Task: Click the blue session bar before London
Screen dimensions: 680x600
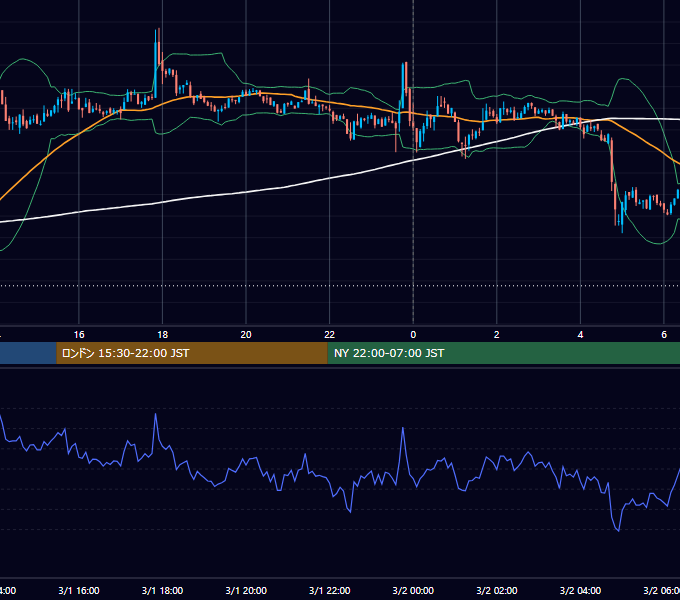Action: (x=28, y=353)
